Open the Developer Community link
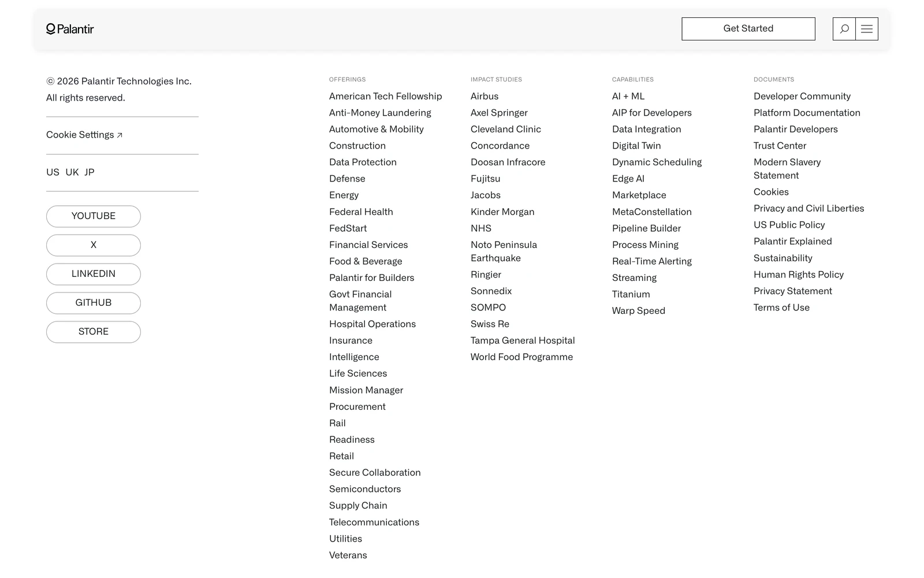The width and height of the screenshot is (924, 578). coord(802,97)
